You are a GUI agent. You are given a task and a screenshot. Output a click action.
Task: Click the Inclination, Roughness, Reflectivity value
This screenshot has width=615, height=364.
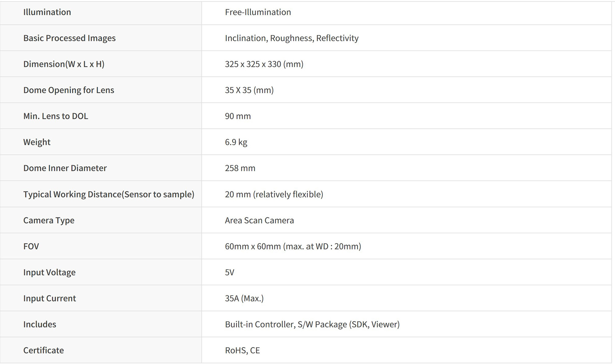pos(292,38)
